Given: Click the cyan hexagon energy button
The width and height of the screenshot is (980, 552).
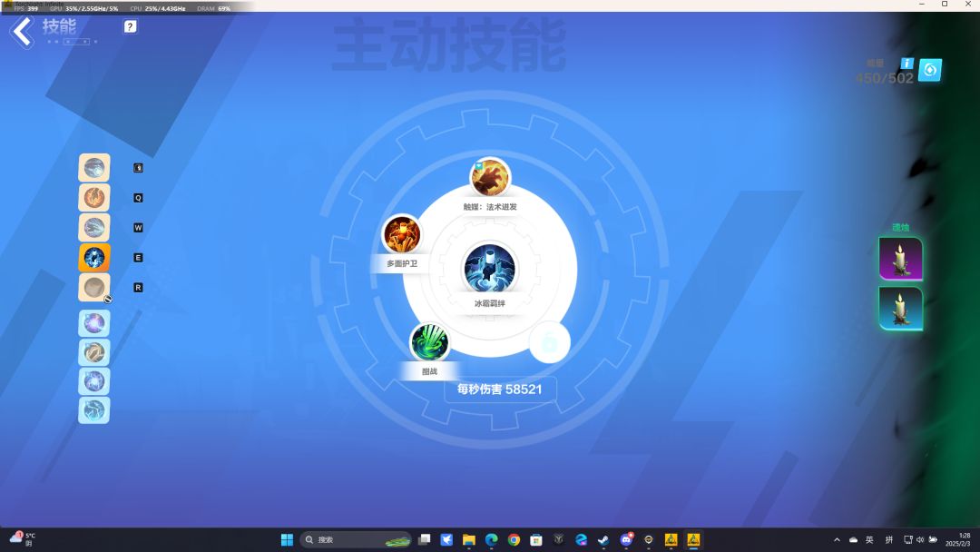Looking at the screenshot, I should (x=930, y=70).
